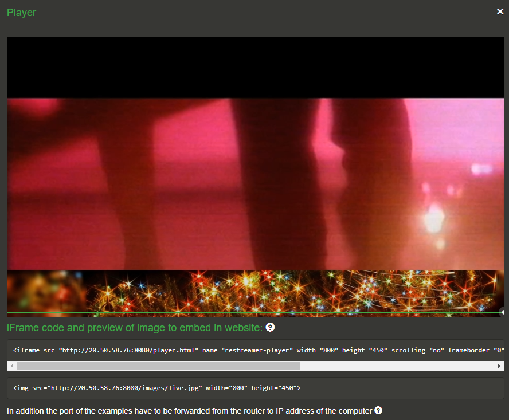Click the name="restreamer-player" attribute in the iframe code

pos(247,350)
